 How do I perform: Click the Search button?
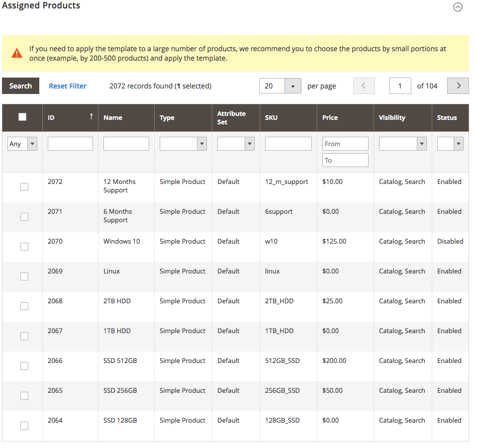pos(20,86)
